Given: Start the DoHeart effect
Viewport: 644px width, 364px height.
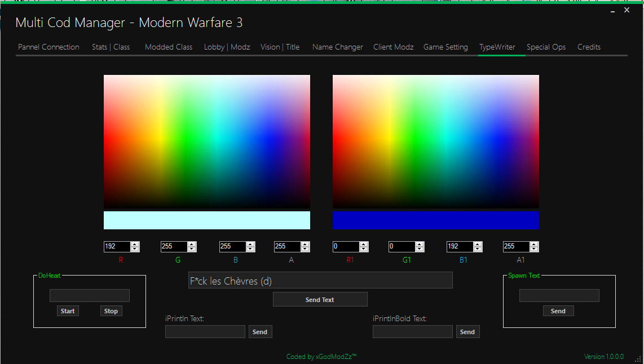Looking at the screenshot, I should pyautogui.click(x=68, y=311).
